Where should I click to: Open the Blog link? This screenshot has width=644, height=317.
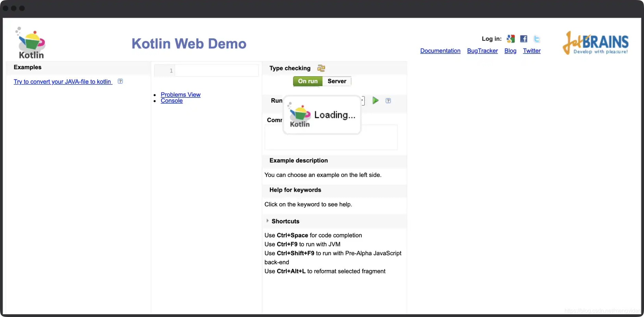[510, 51]
